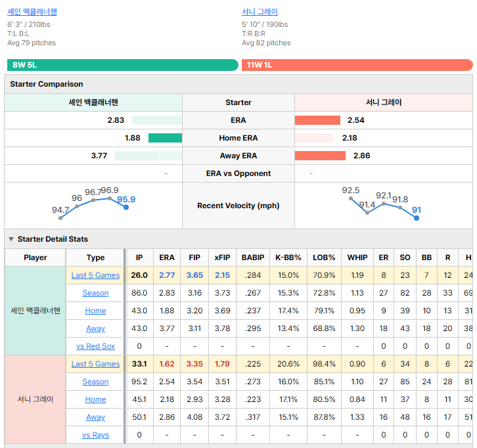Click the xFIP column header
Screen dimensions: 477x448
[222, 258]
